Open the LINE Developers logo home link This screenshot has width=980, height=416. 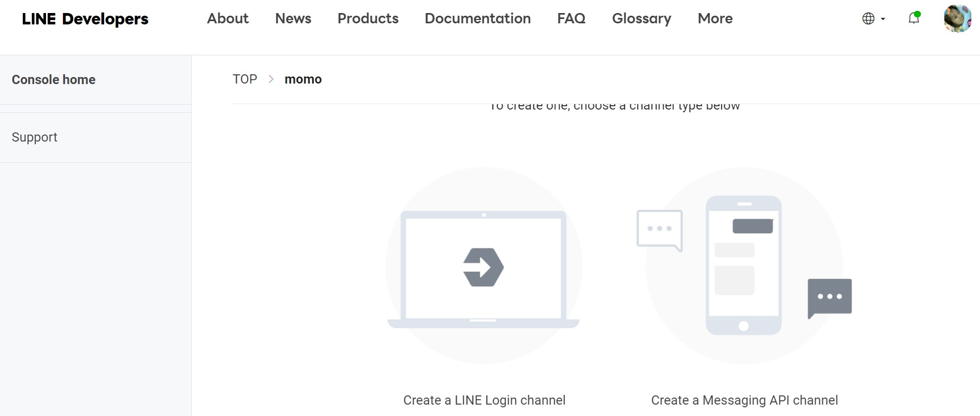coord(85,19)
